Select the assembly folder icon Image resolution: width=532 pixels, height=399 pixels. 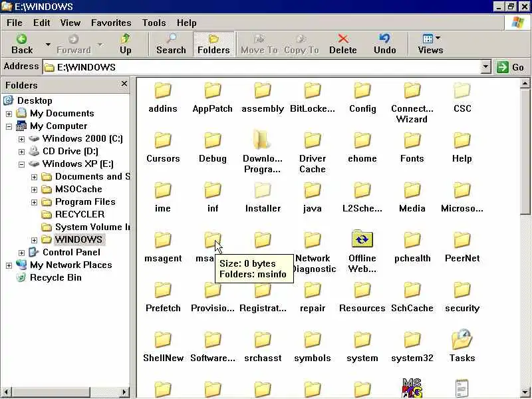point(263,90)
